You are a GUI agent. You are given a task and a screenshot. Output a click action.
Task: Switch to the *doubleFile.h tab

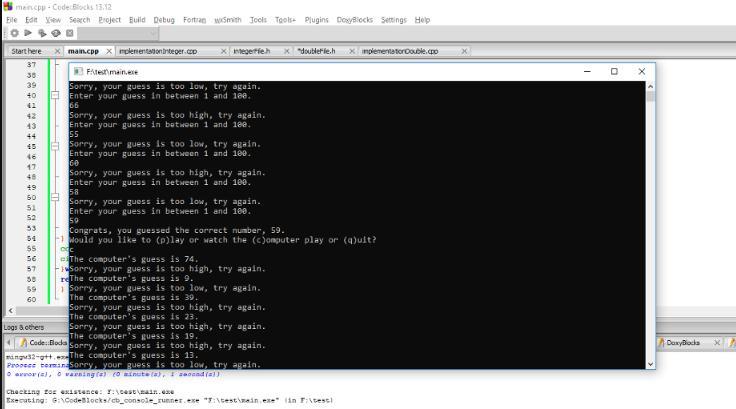316,51
